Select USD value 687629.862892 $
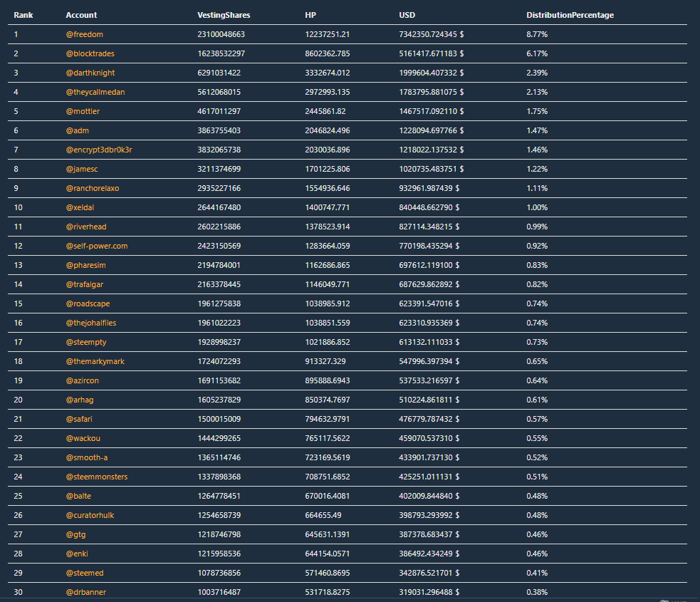Image resolution: width=700 pixels, height=602 pixels. pos(429,284)
